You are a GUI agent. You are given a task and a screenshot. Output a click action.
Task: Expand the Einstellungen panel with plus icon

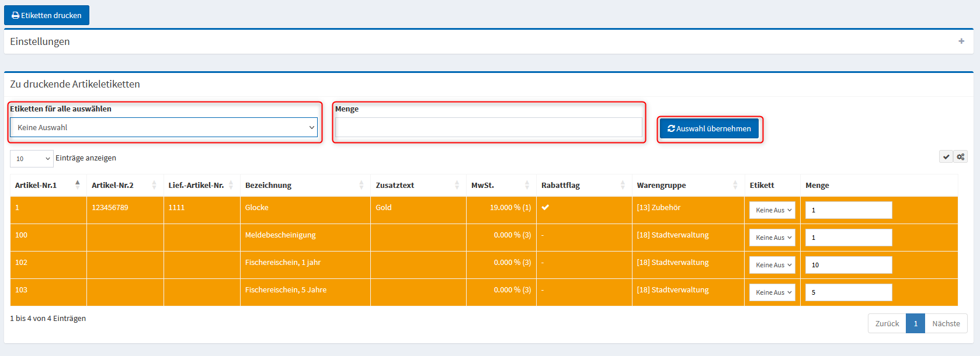(x=961, y=41)
